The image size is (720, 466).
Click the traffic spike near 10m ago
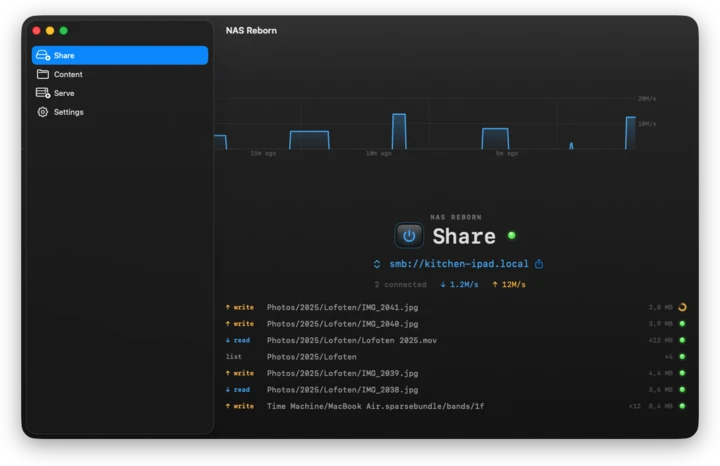coord(399,131)
